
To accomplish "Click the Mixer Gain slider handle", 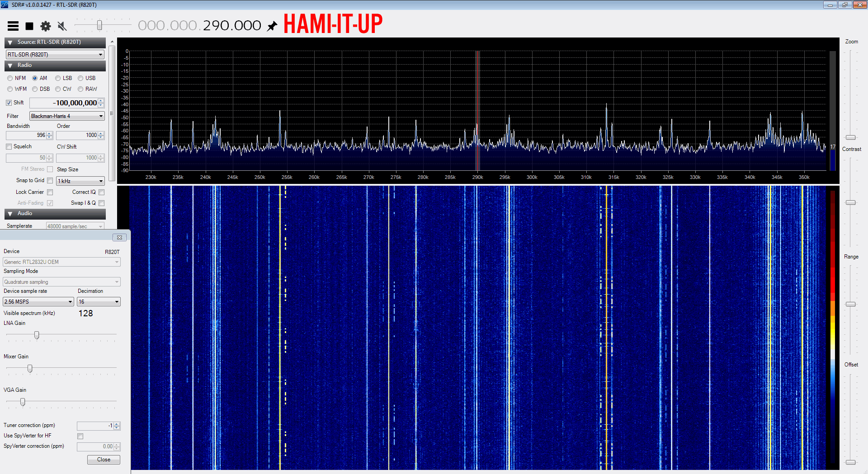I will (x=30, y=368).
